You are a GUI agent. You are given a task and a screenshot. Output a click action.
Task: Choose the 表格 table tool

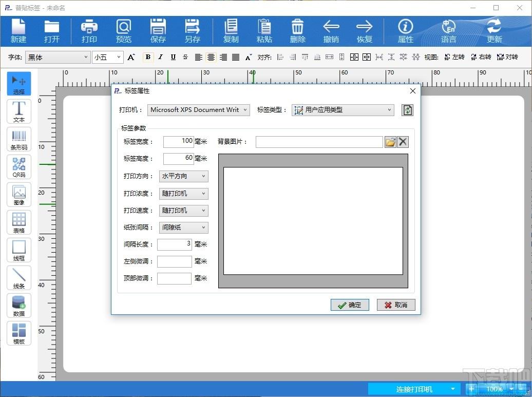click(19, 222)
